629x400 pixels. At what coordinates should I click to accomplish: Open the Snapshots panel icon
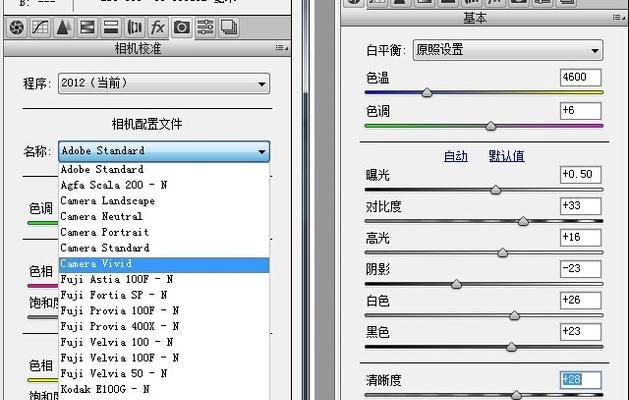click(x=229, y=28)
